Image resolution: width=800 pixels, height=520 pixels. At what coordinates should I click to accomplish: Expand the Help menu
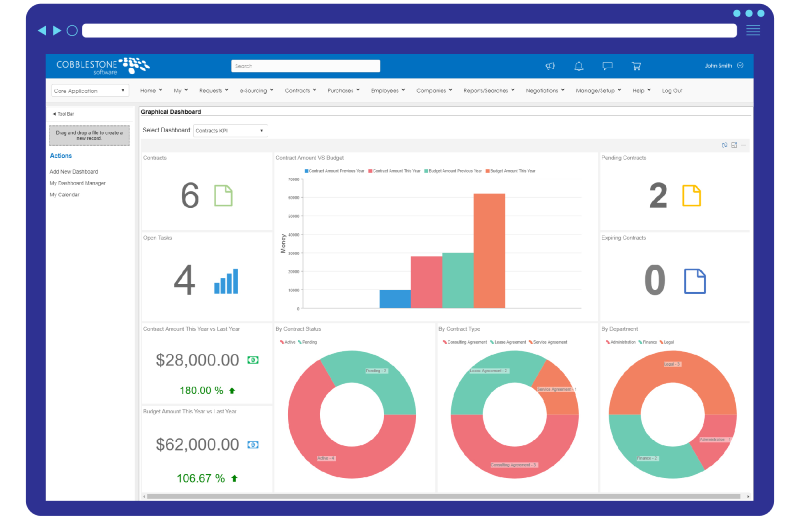[641, 90]
